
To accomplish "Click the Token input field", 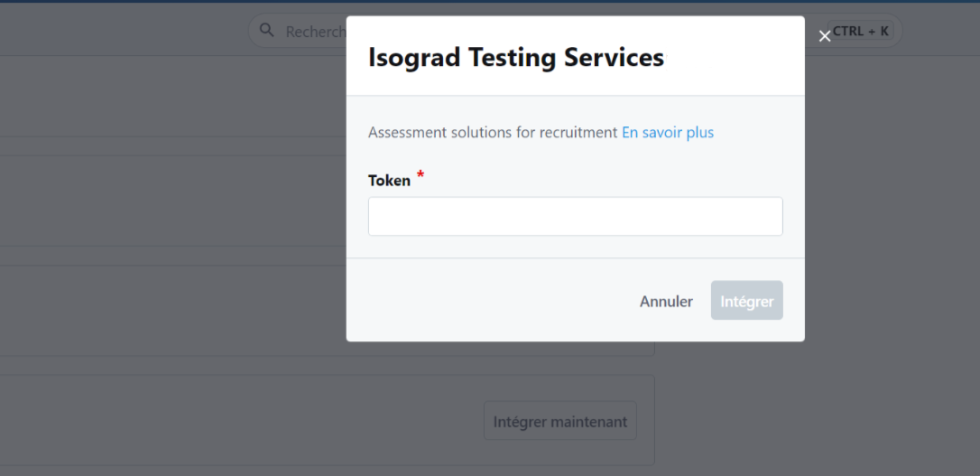I will click(x=575, y=217).
